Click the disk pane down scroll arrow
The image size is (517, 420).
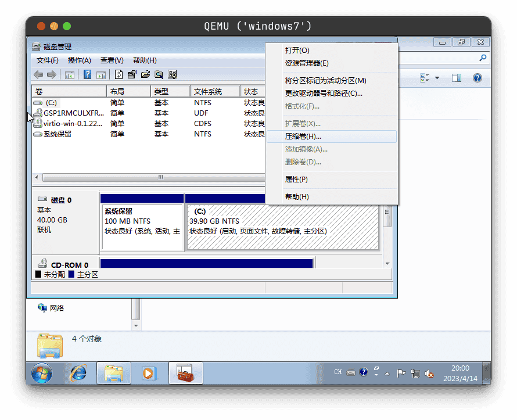tap(388, 263)
